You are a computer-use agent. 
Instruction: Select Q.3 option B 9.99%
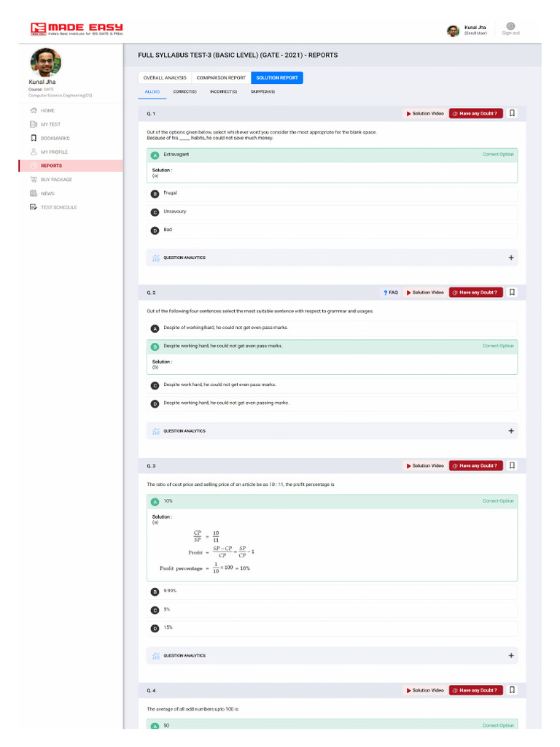click(x=332, y=591)
